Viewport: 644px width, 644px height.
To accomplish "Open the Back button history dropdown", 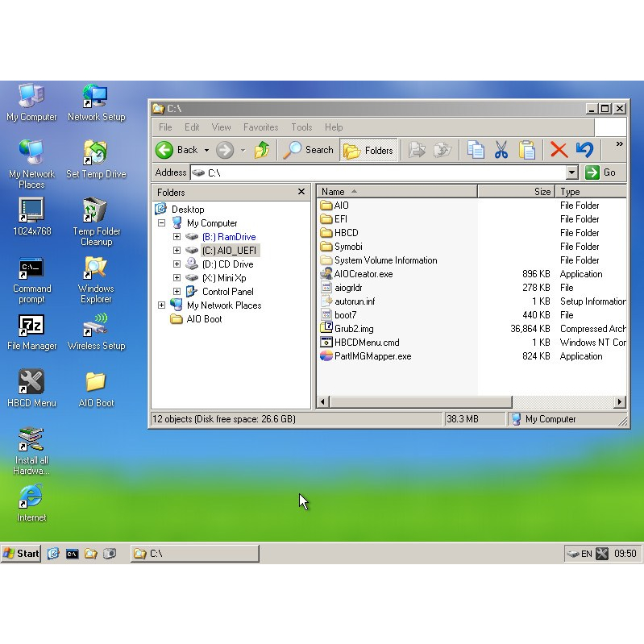I will (x=206, y=150).
